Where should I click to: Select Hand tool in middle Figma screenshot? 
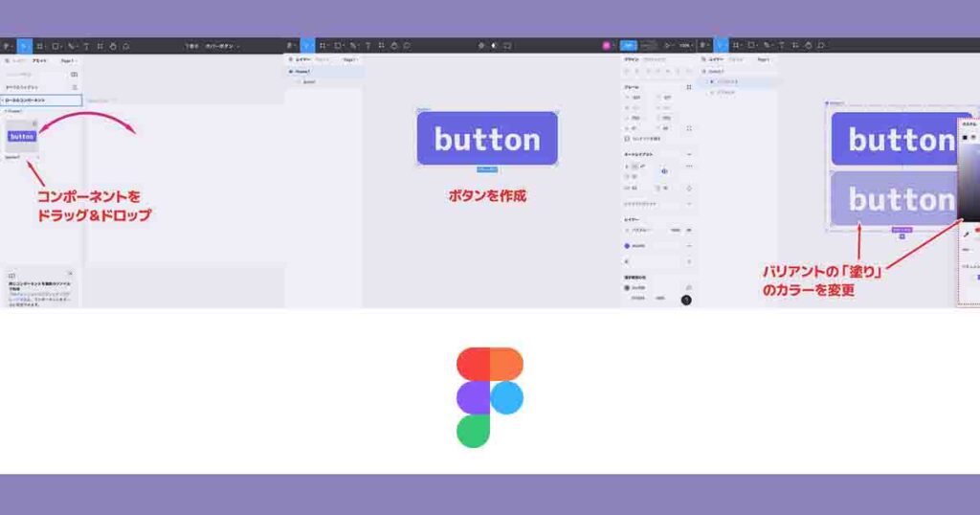point(394,46)
